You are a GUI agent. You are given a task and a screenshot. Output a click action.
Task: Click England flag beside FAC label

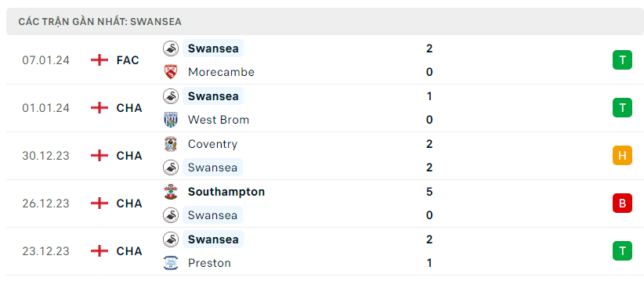click(x=99, y=60)
